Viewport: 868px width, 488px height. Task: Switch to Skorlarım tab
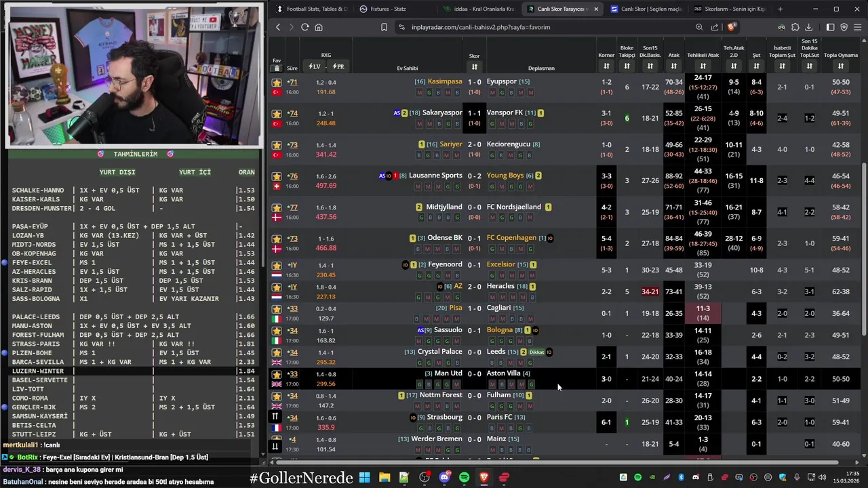coord(729,9)
